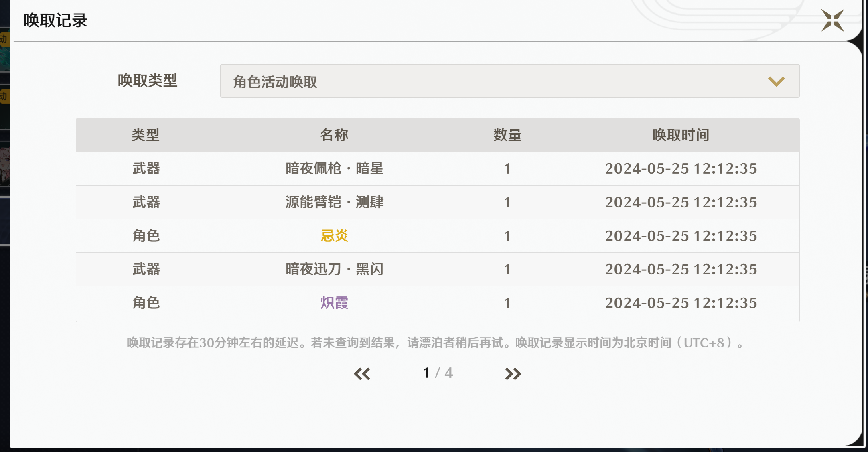This screenshot has width=868, height=452.
Task: Click the 唤取记录 dialog title
Action: (x=55, y=20)
